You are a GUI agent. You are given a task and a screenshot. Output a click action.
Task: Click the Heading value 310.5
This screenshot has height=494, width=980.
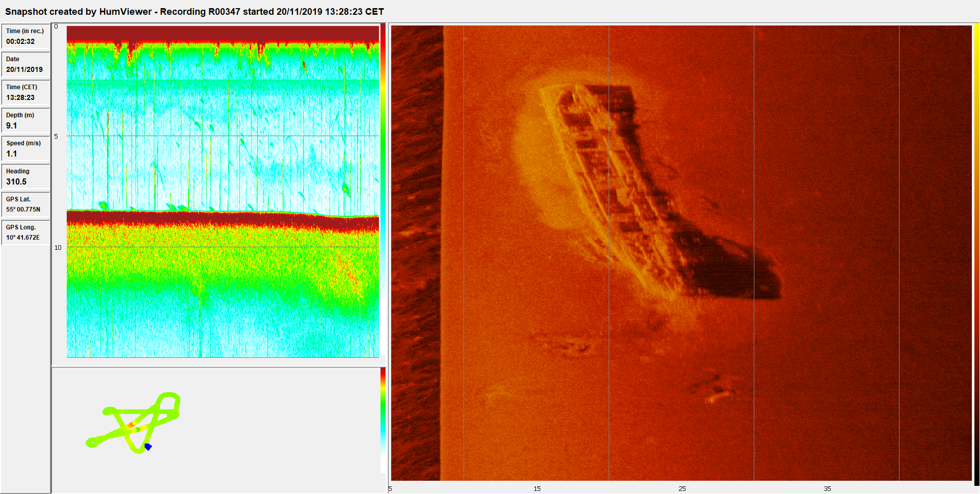[x=17, y=181]
